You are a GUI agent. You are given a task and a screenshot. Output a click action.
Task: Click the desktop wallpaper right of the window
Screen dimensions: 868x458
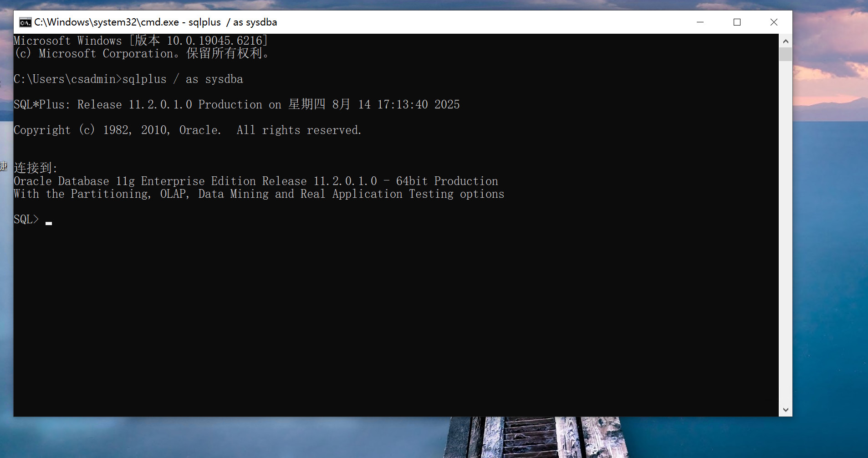(x=830, y=228)
